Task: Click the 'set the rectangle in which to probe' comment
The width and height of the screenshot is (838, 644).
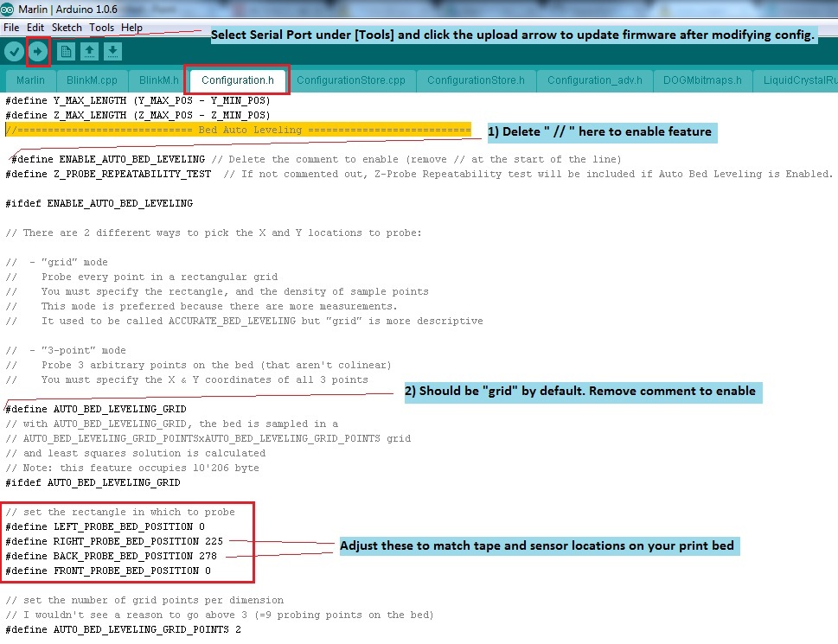Action: 120,512
